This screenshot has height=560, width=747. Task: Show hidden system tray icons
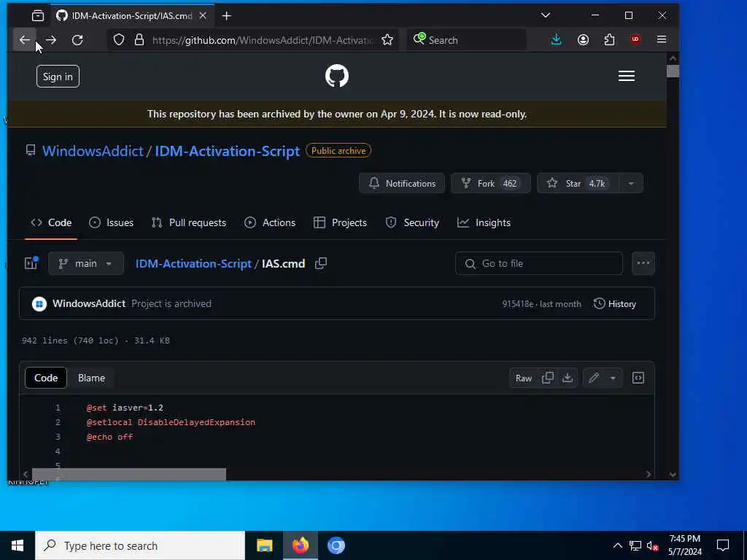617,545
